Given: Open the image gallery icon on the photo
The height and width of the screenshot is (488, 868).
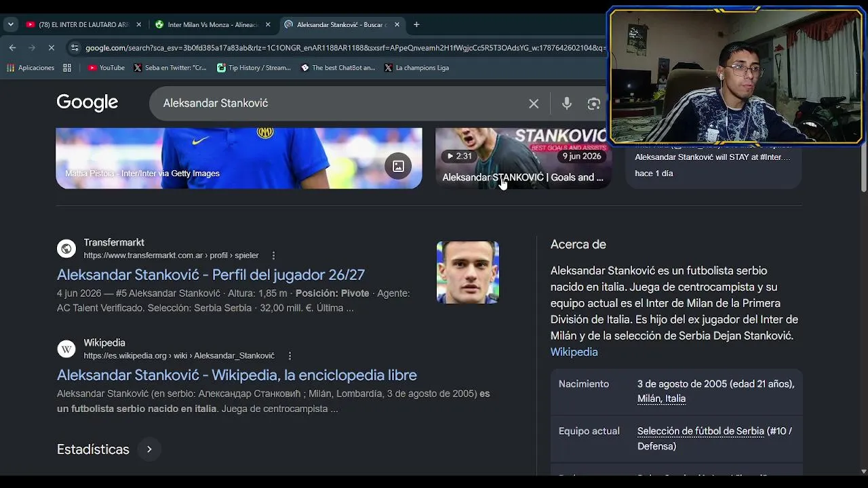Looking at the screenshot, I should 398,166.
